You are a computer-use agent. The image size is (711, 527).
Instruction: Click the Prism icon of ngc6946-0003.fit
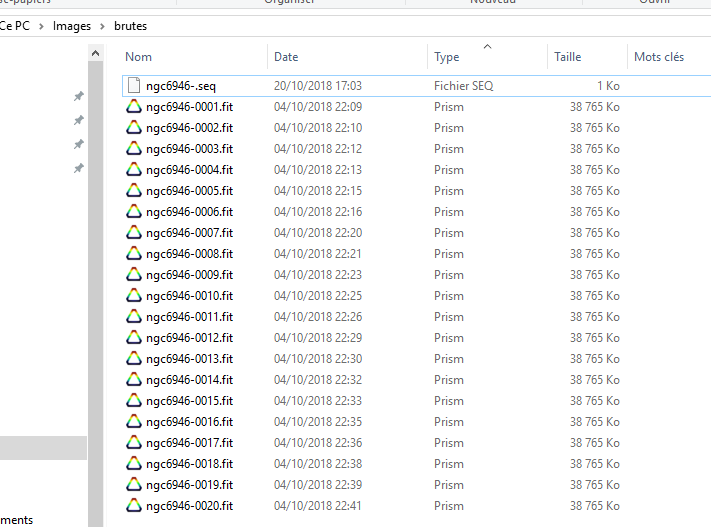134,148
